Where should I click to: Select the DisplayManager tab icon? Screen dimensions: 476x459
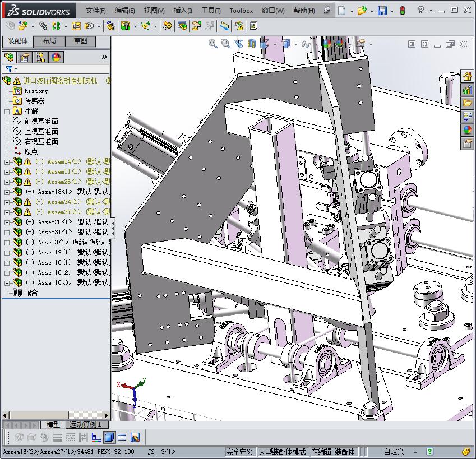coord(56,57)
